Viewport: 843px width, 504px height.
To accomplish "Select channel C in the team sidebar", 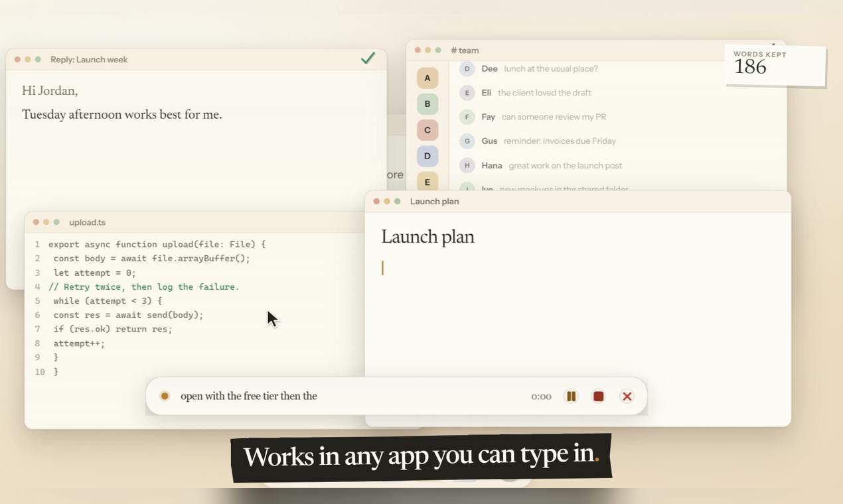I will coord(427,130).
